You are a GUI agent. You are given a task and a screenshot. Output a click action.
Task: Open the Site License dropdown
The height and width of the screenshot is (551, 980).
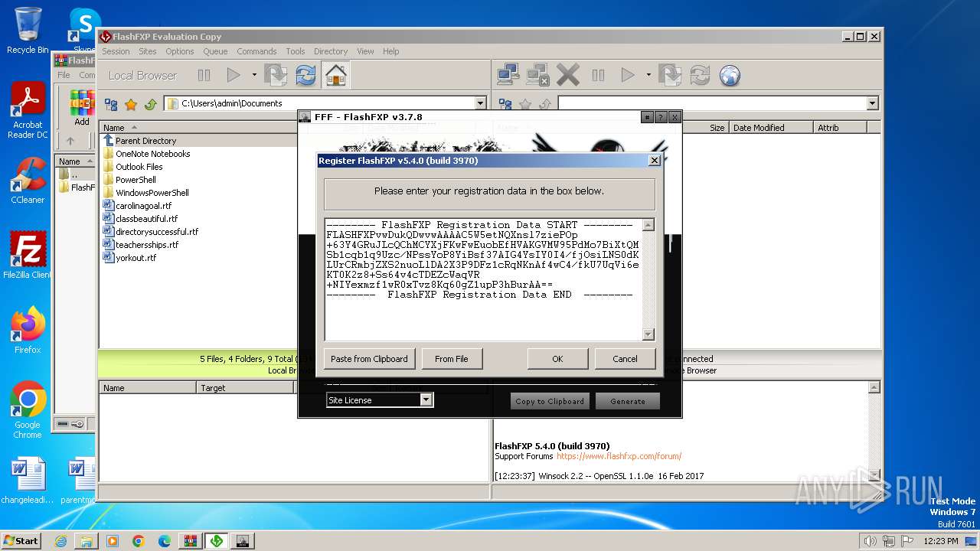(426, 400)
